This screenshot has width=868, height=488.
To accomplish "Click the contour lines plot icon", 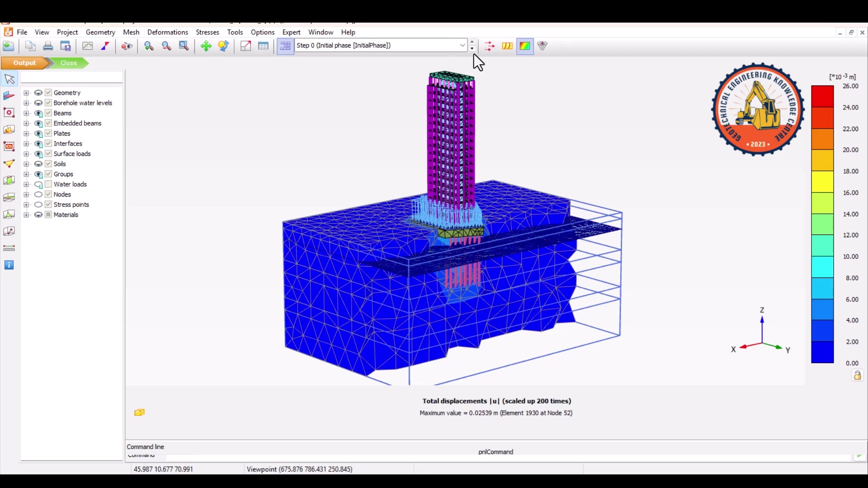I will coord(507,46).
